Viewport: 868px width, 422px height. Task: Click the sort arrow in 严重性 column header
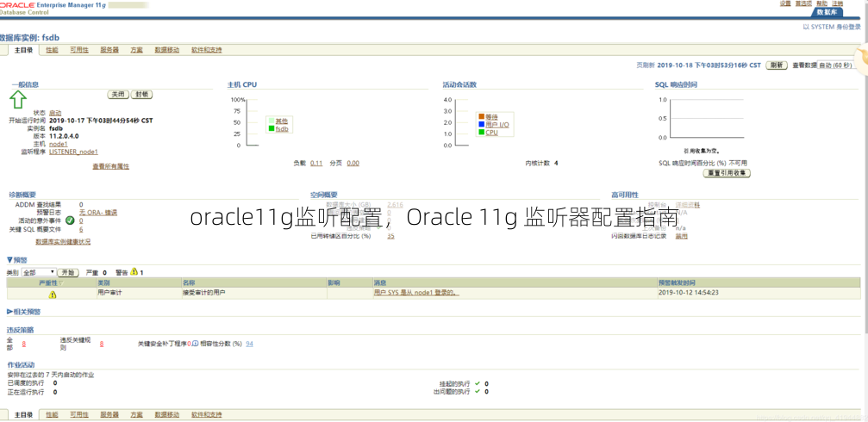61,282
